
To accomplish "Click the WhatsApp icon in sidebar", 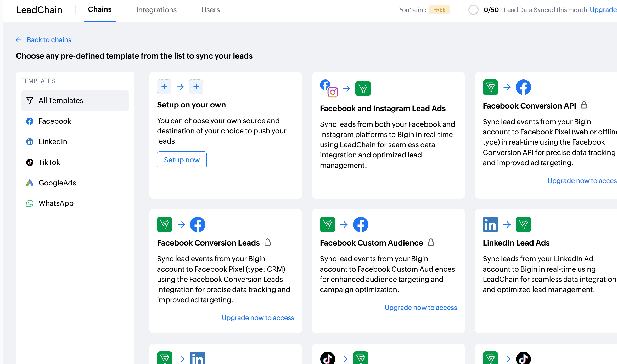I will (30, 203).
